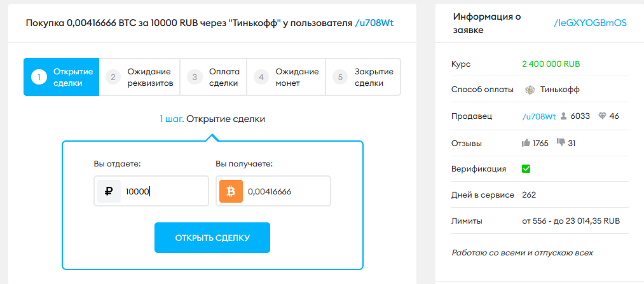
Task: Click the orange Bitcoin icon
Action: pyautogui.click(x=231, y=191)
